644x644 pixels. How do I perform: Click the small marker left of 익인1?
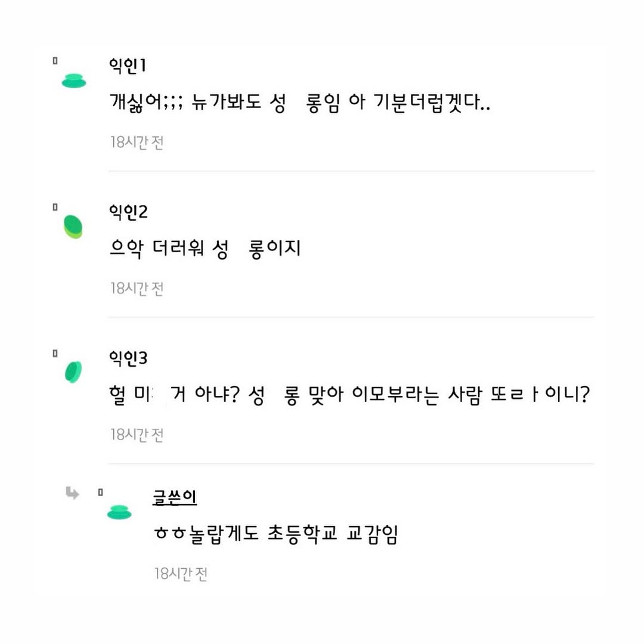(x=55, y=61)
